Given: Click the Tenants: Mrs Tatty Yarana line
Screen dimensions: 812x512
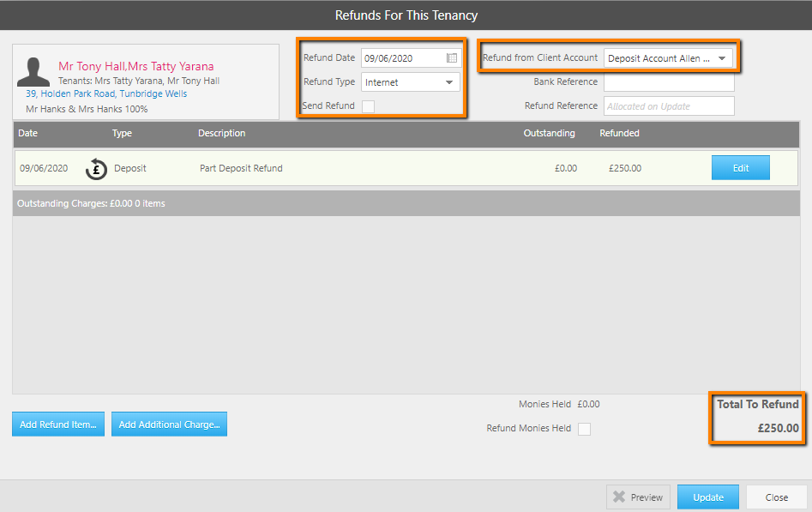Looking at the screenshot, I should tap(139, 81).
